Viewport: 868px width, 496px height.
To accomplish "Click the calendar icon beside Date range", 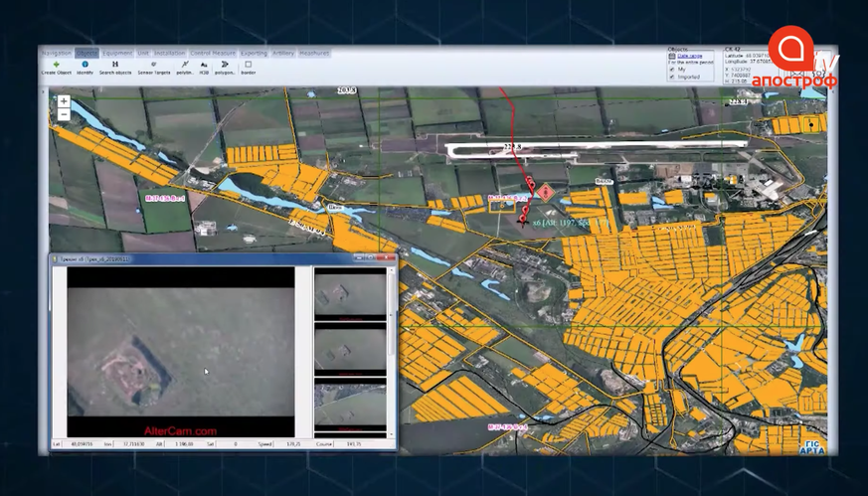I will tap(672, 56).
